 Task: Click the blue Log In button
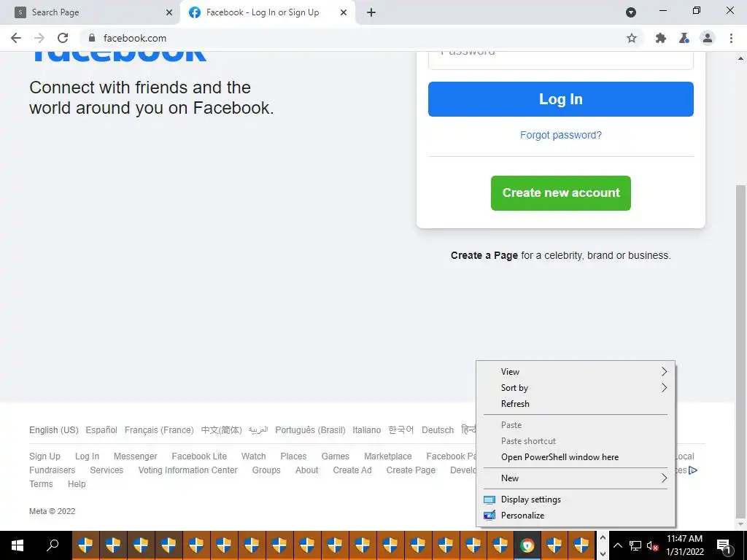point(561,99)
